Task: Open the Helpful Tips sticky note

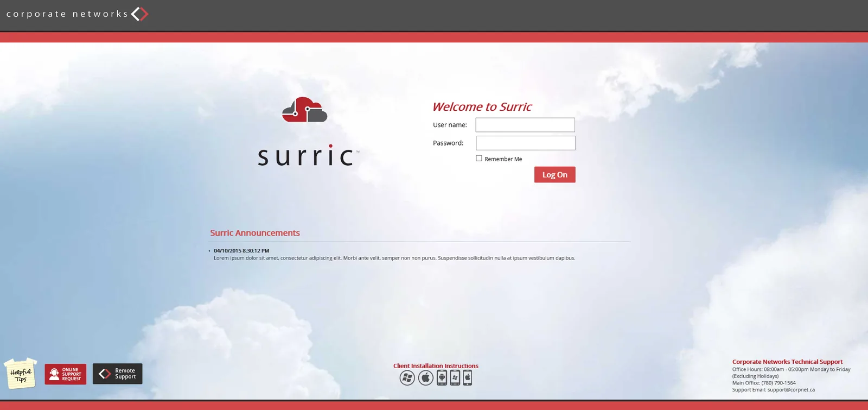Action: pos(21,373)
